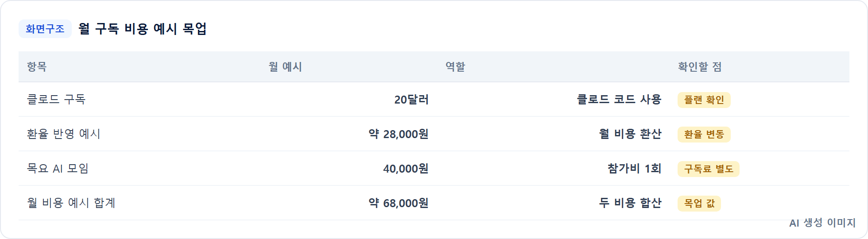Select the 환율 반영 예시 row label
The image size is (868, 239).
[64, 134]
